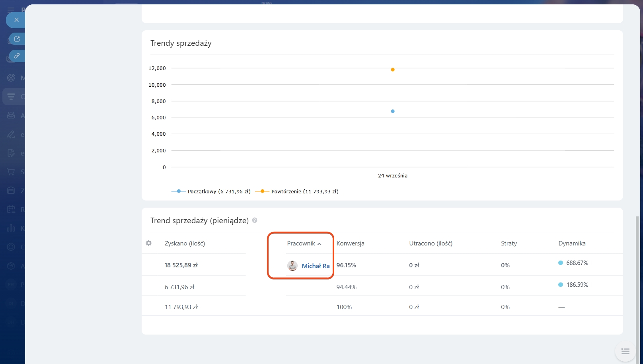The image size is (643, 364).
Task: Sort by Konwersja column header
Action: tap(350, 243)
